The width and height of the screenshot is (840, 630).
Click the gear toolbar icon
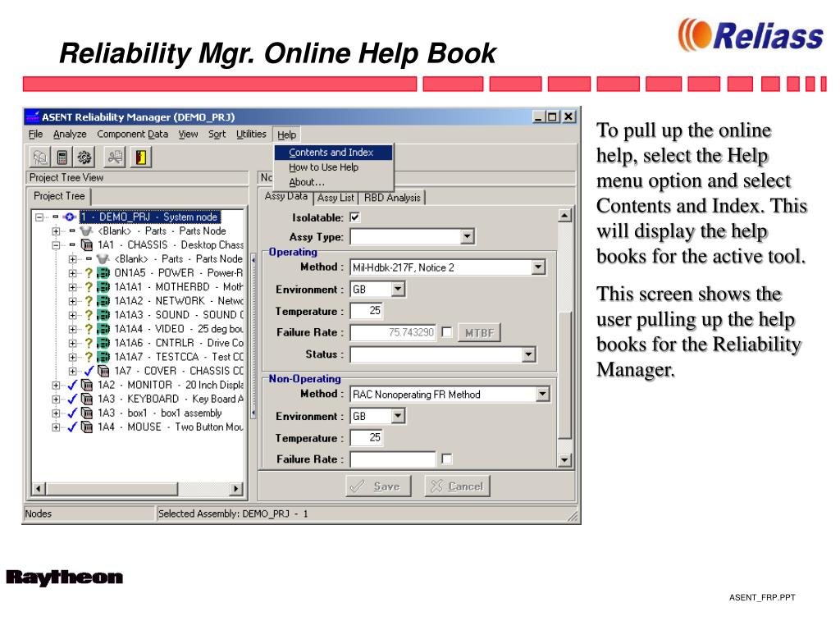click(x=84, y=157)
